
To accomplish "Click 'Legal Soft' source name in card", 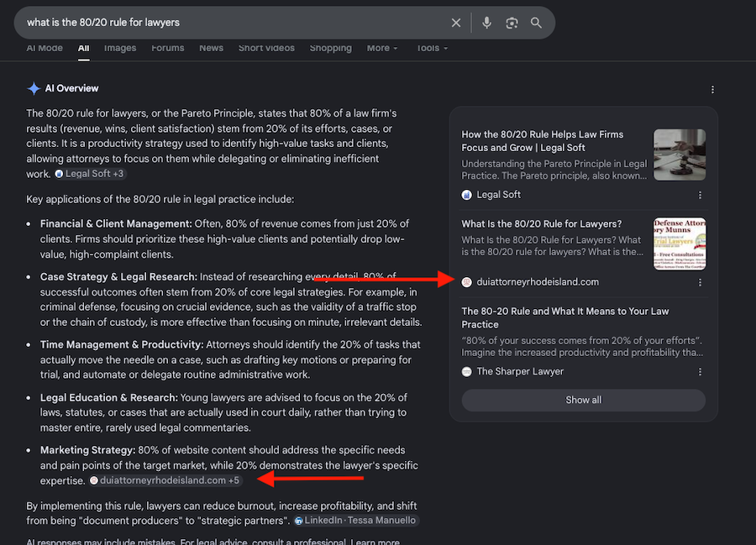I will tap(498, 195).
